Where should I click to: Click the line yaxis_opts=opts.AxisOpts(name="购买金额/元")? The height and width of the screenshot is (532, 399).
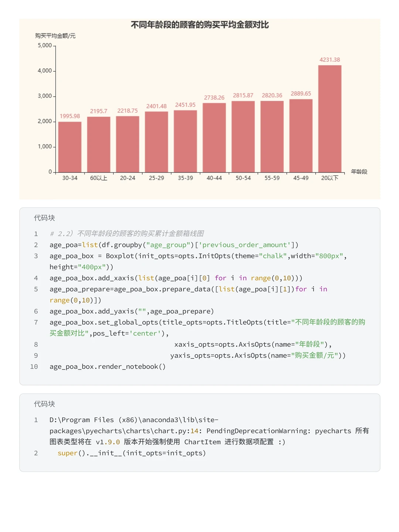pos(258,355)
